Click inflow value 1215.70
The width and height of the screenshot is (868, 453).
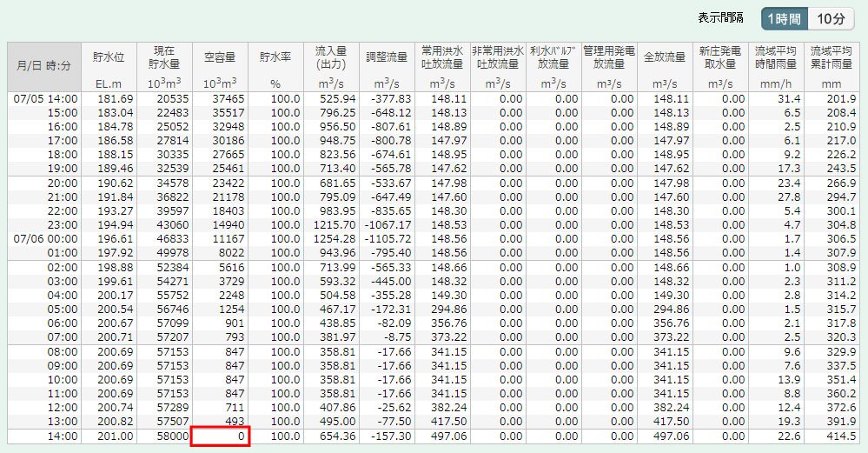pyautogui.click(x=335, y=225)
